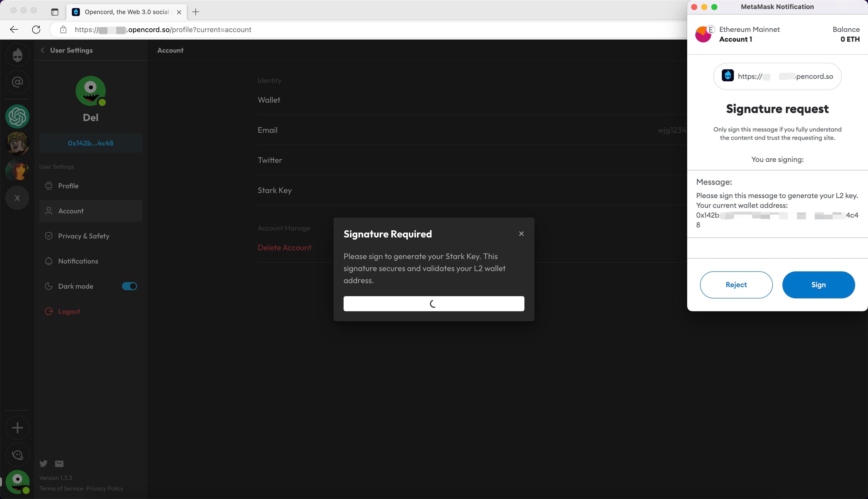Select Account in User Settings
This screenshot has width=868, height=499.
pos(90,211)
